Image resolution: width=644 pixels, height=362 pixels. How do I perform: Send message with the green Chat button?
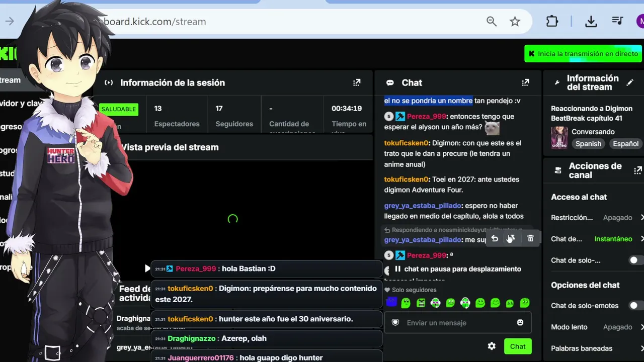tap(518, 346)
